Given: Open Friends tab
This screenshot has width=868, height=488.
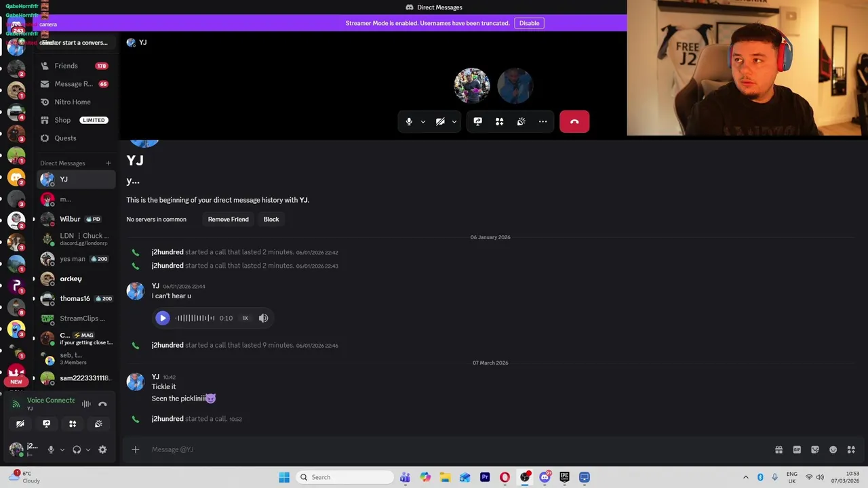Looking at the screenshot, I should point(75,66).
